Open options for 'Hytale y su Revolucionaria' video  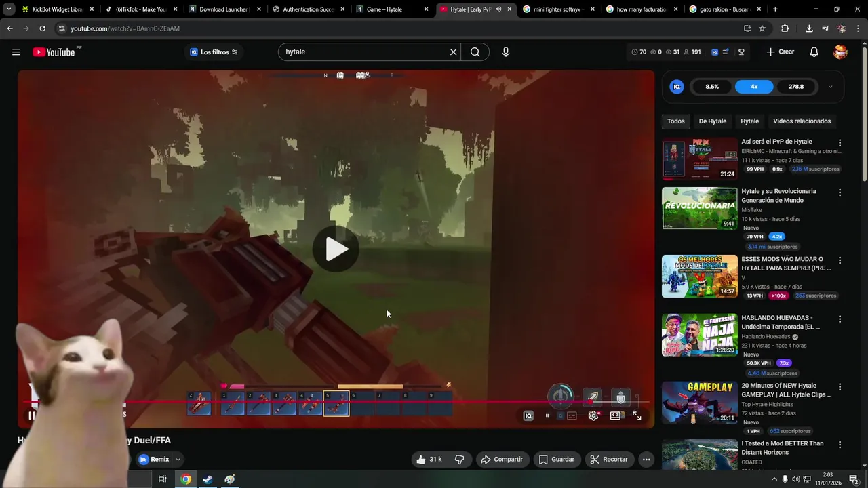coord(840,192)
